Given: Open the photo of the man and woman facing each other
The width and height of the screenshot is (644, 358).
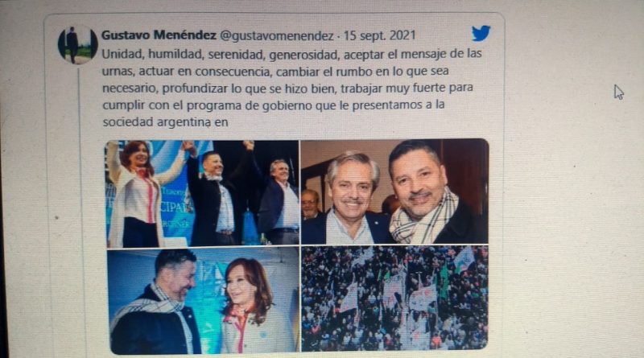Looking at the screenshot, I should point(204,301).
